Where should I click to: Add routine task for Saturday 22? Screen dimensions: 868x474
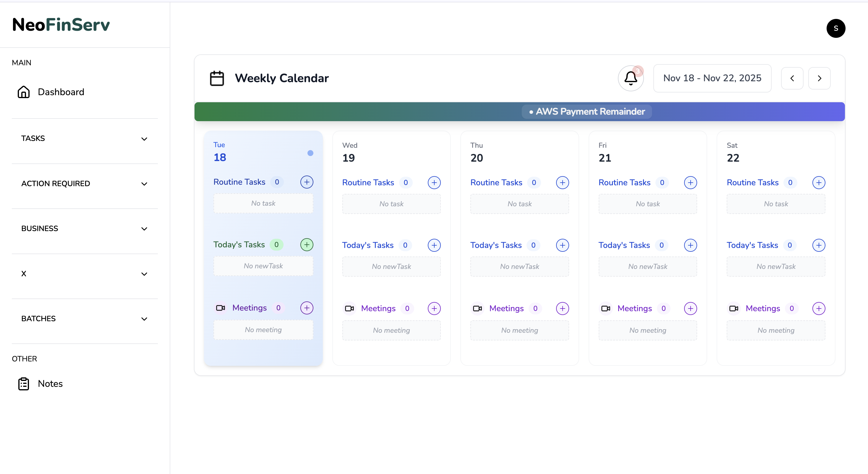pyautogui.click(x=818, y=183)
